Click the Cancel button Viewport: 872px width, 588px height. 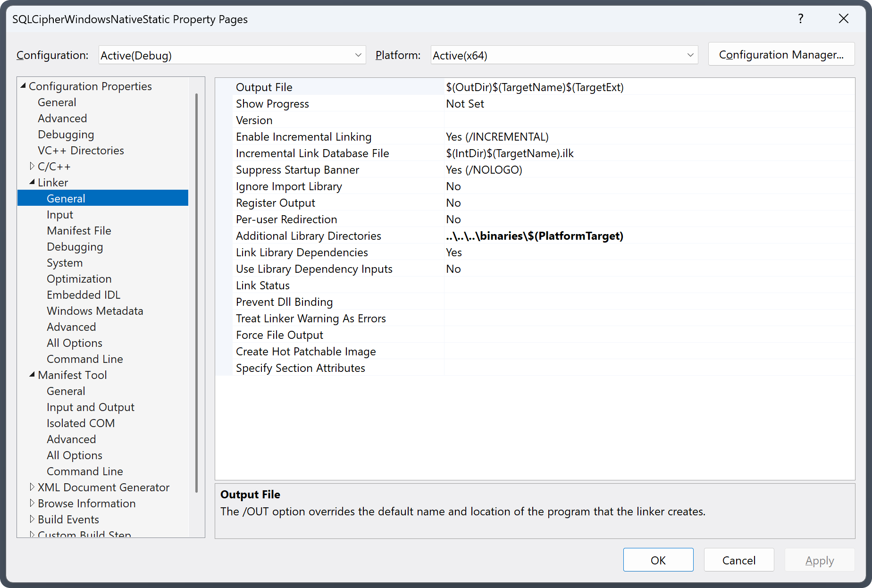[739, 560]
